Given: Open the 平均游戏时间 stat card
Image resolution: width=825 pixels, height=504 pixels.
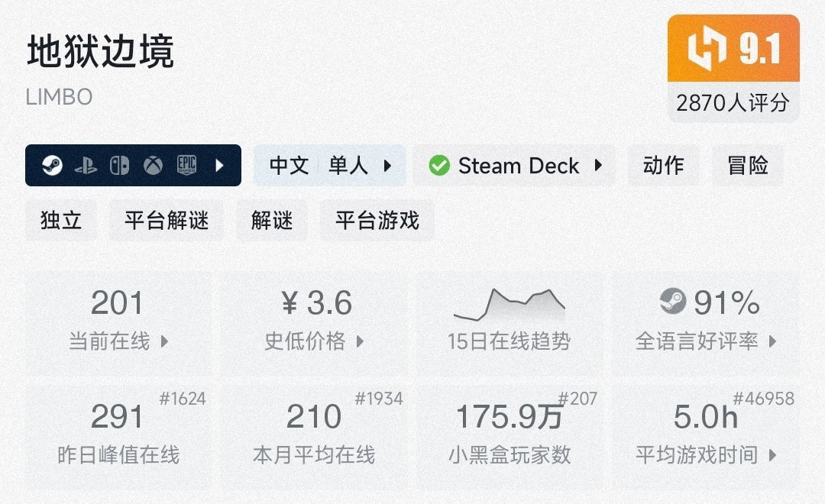Looking at the screenshot, I should 706,437.
